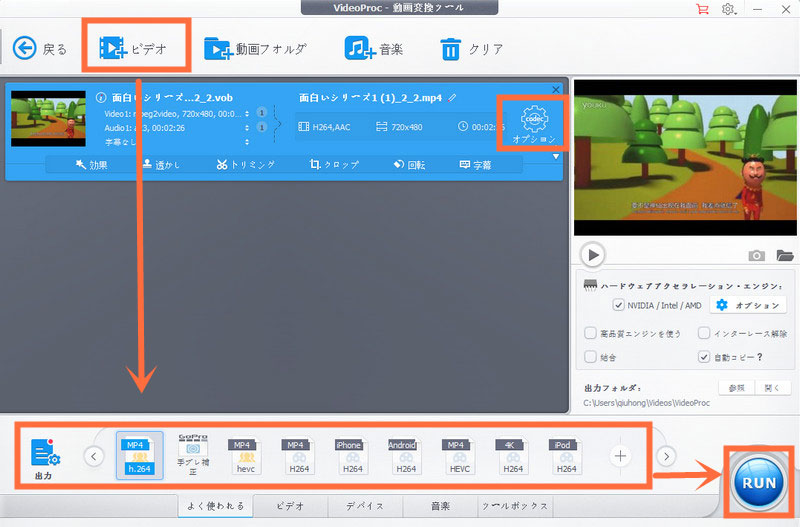Click the preview video display
800x527 pixels.
pyautogui.click(x=685, y=158)
